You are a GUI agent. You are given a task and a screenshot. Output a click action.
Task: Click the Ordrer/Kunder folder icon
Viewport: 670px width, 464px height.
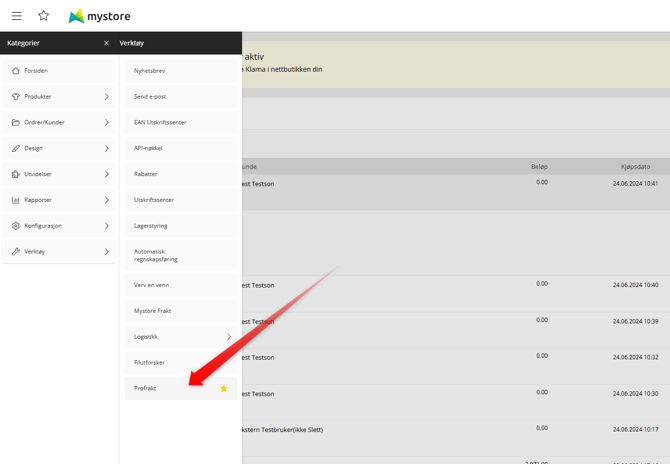[x=16, y=123]
